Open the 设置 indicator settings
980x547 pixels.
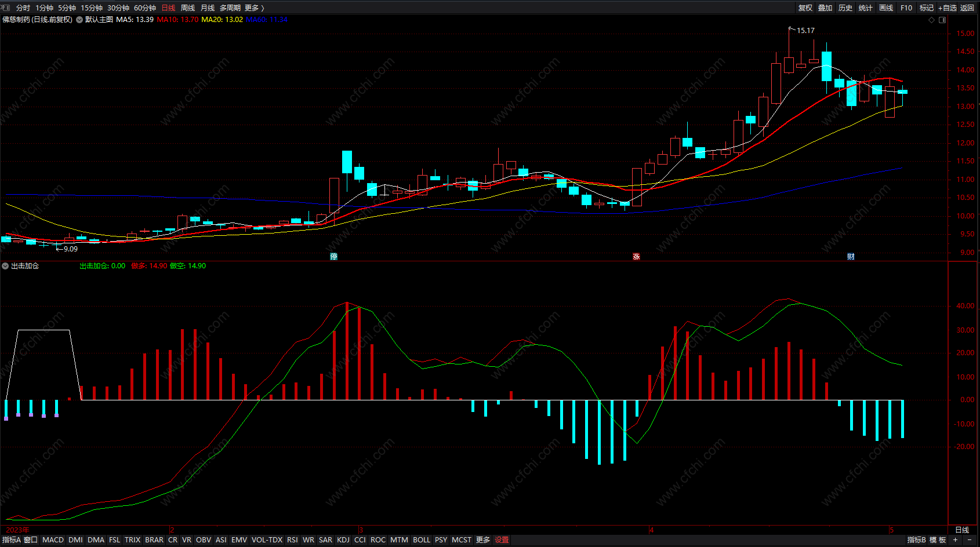(x=502, y=540)
